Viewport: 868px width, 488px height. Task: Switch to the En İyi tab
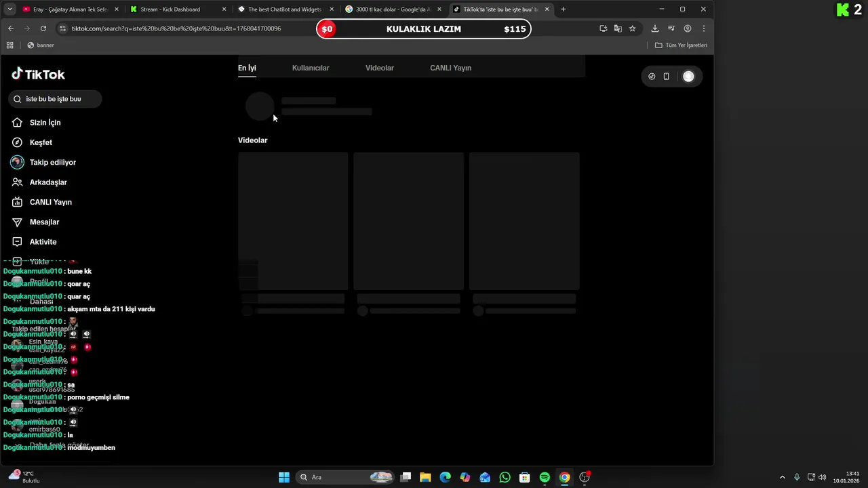[x=247, y=68]
